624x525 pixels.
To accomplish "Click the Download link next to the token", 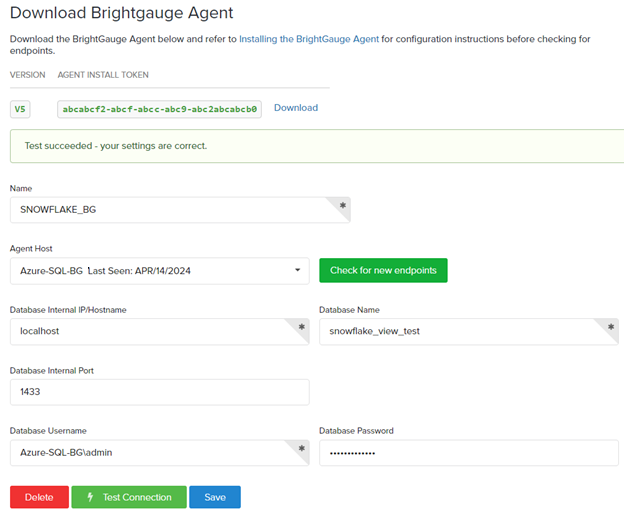I will (x=296, y=108).
